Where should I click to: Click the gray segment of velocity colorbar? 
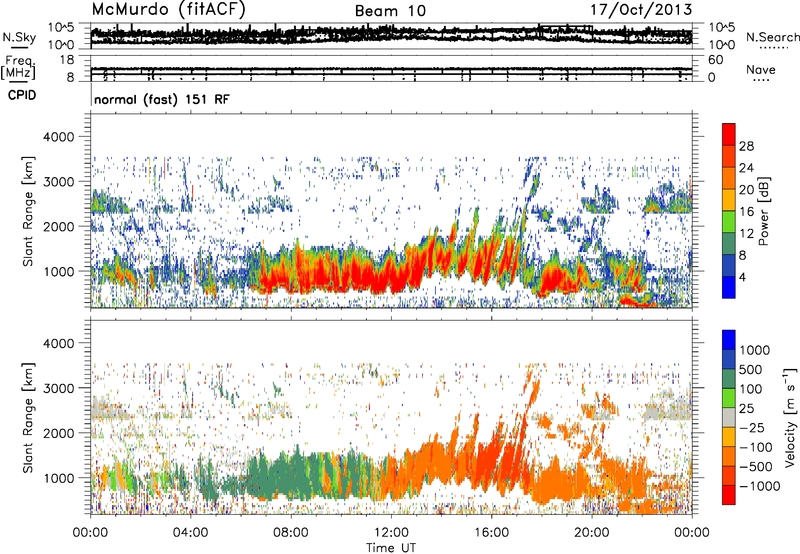click(729, 418)
